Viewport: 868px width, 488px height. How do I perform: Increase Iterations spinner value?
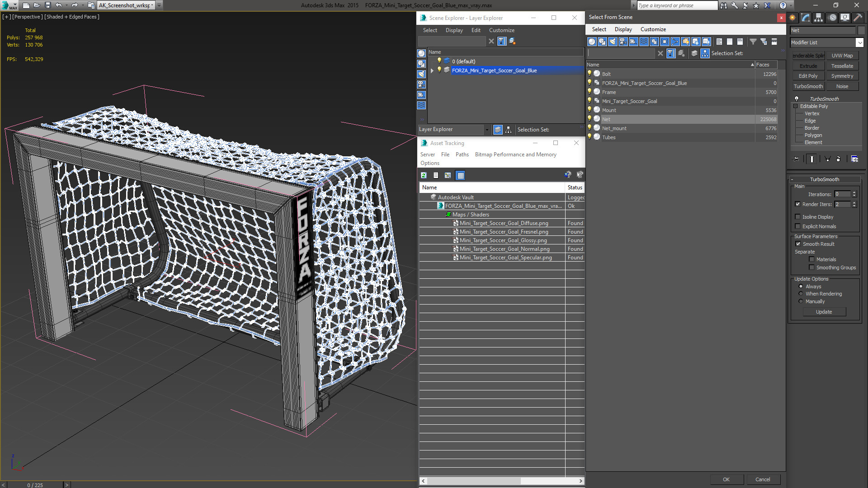(x=854, y=192)
